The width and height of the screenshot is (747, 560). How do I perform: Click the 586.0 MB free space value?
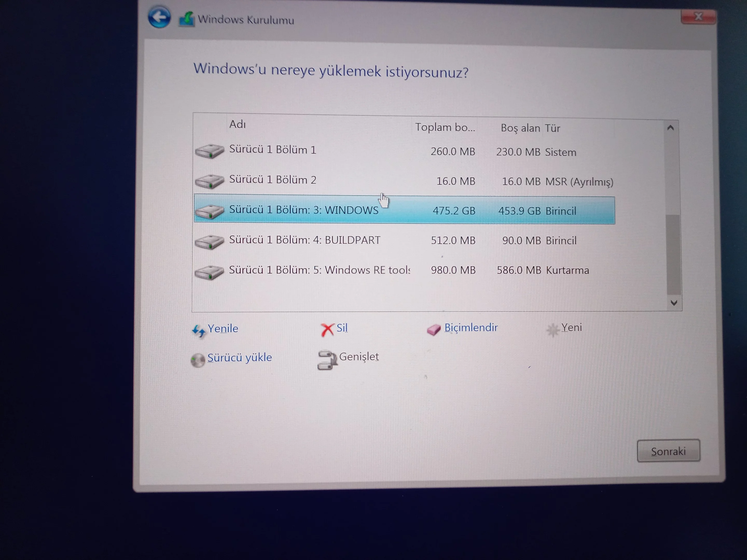(519, 270)
